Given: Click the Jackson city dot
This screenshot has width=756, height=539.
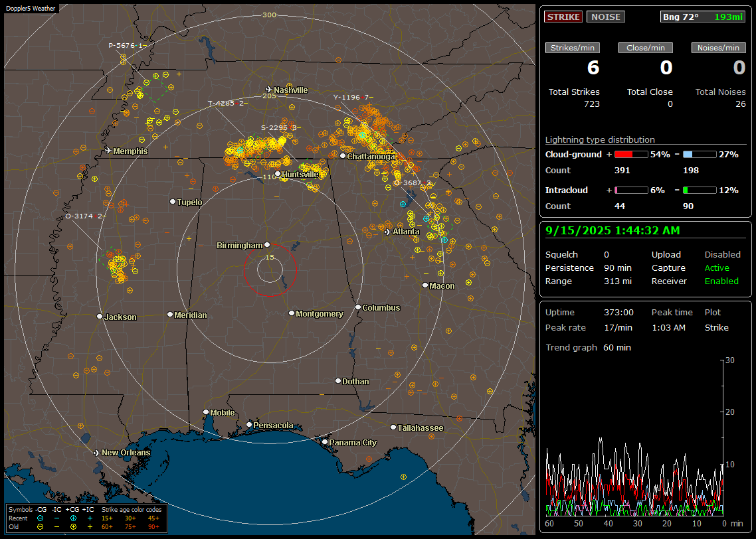Looking at the screenshot, I should coord(100,317).
